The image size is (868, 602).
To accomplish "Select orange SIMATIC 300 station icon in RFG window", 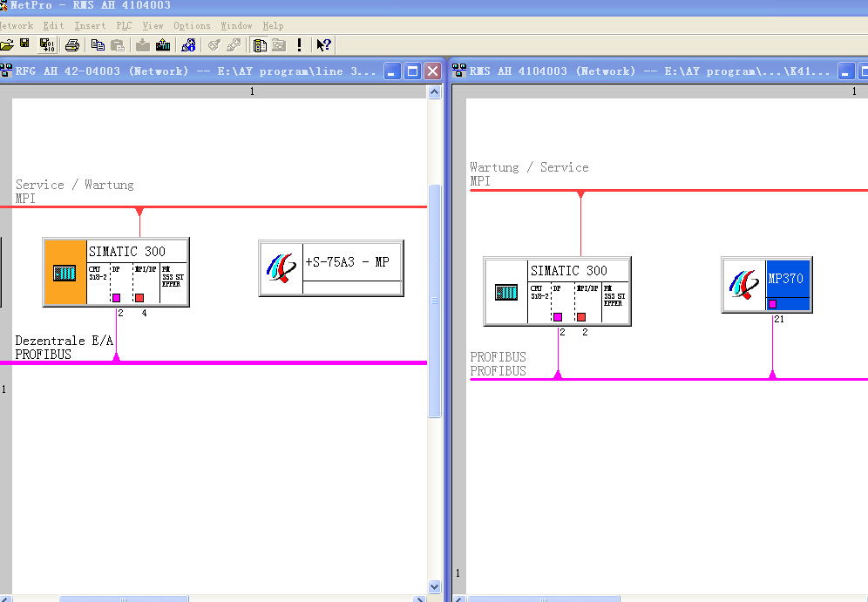I will (64, 273).
